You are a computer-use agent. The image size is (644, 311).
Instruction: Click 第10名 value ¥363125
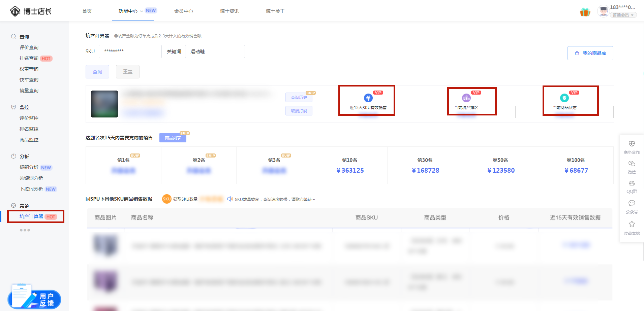350,170
